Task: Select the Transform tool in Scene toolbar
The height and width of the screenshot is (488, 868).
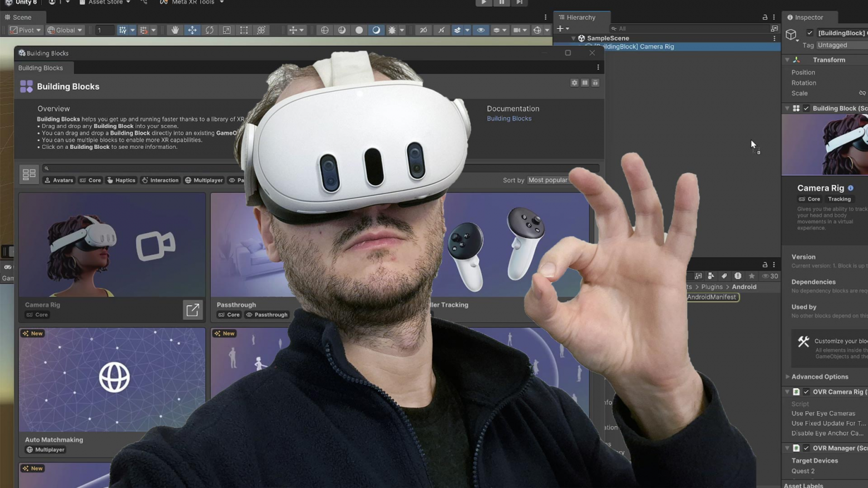Action: (x=261, y=30)
